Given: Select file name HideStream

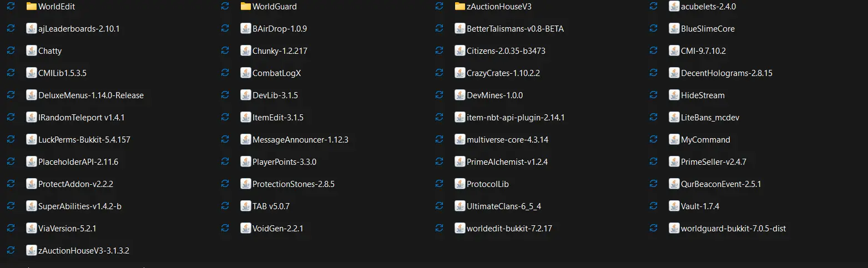Looking at the screenshot, I should pos(703,95).
